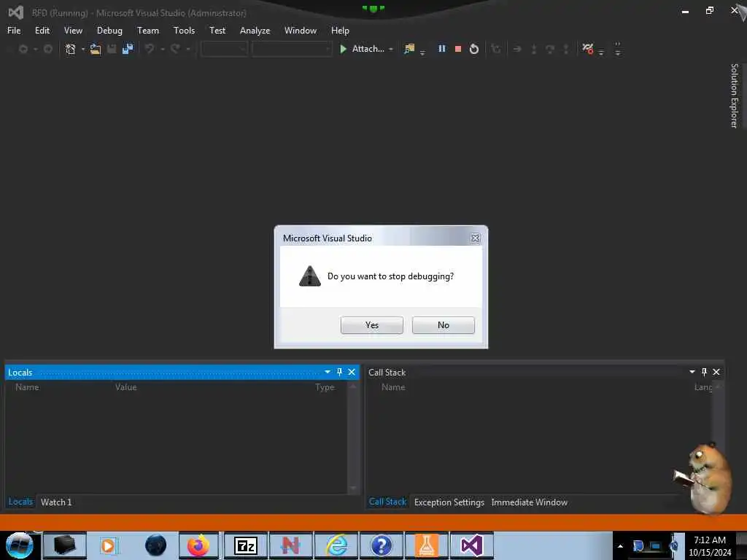Click the Show Next Statement arrow icon
This screenshot has width=747, height=560.
tap(517, 49)
